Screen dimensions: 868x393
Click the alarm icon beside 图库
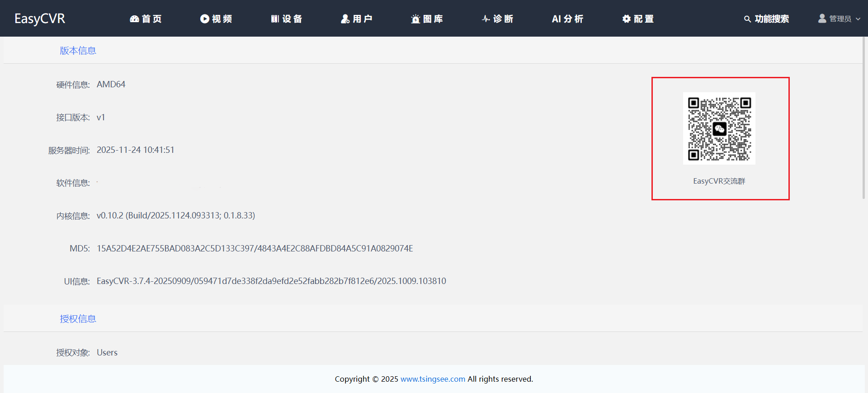415,19
